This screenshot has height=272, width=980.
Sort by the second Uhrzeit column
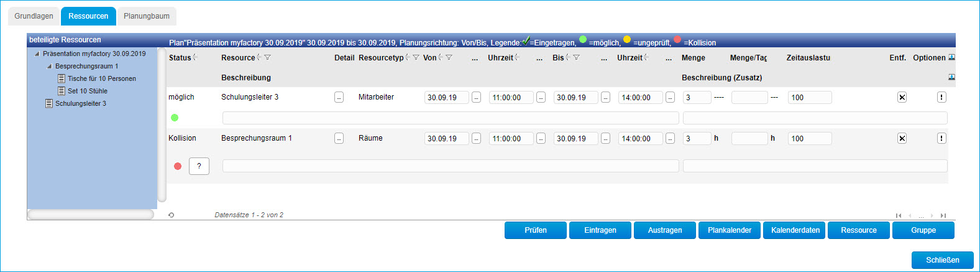point(646,57)
